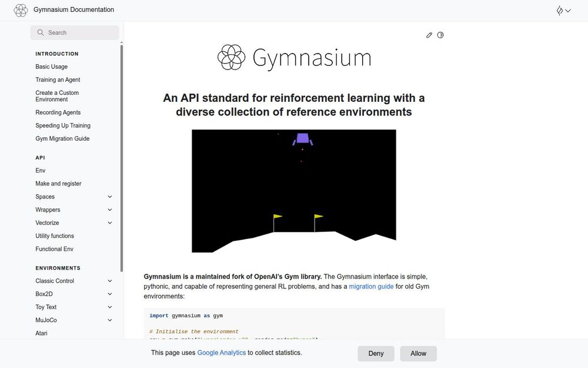Click the large Gymnasium logo banner
588x368 pixels.
[x=294, y=58]
